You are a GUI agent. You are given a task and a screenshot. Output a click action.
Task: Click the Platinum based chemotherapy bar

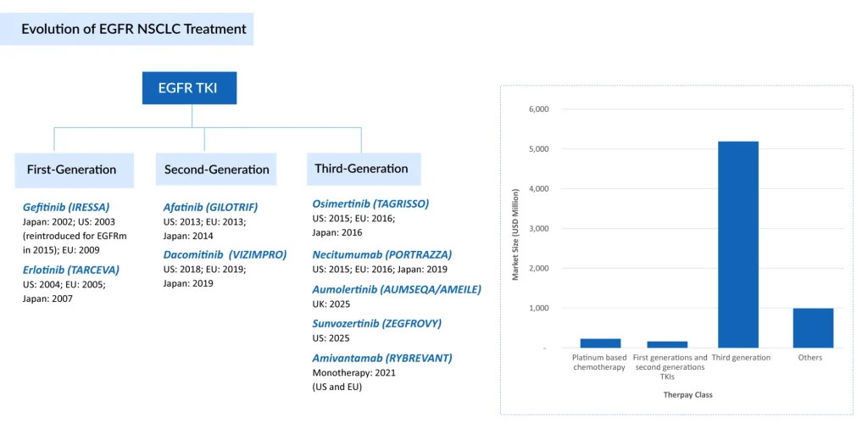(600, 343)
